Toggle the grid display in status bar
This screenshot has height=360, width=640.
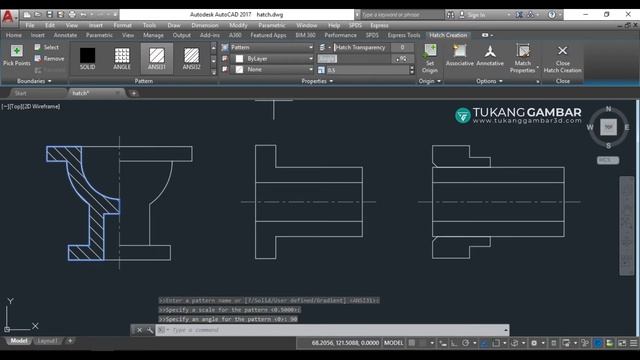[412, 343]
